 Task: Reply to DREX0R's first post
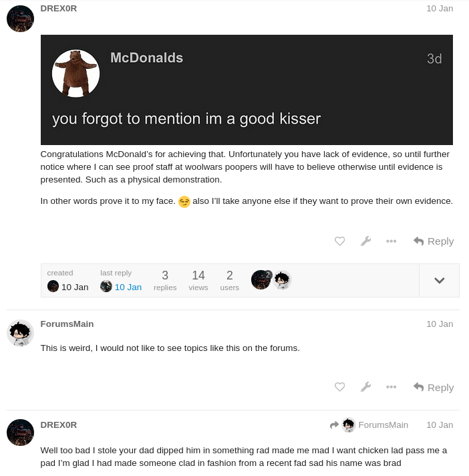click(x=434, y=241)
